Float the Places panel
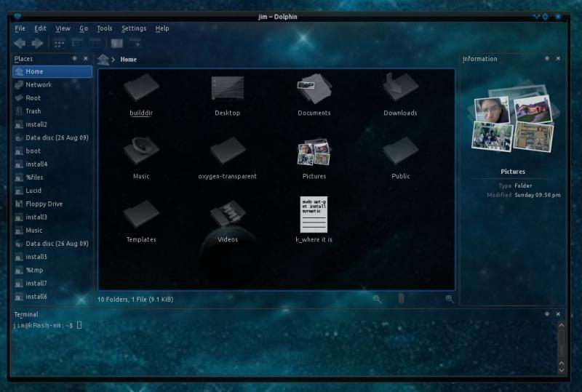Image resolution: width=582 pixels, height=392 pixels. tap(74, 58)
